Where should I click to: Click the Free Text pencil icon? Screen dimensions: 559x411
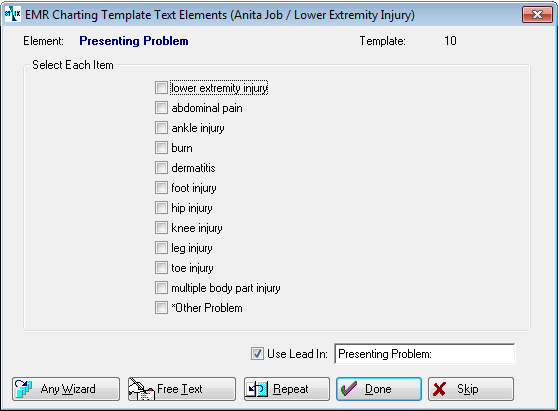(141, 389)
